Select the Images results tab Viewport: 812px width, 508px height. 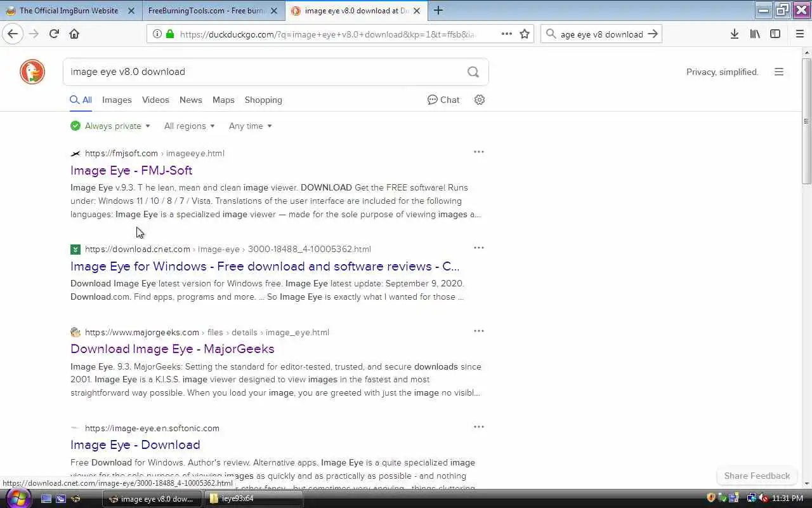coord(117,100)
